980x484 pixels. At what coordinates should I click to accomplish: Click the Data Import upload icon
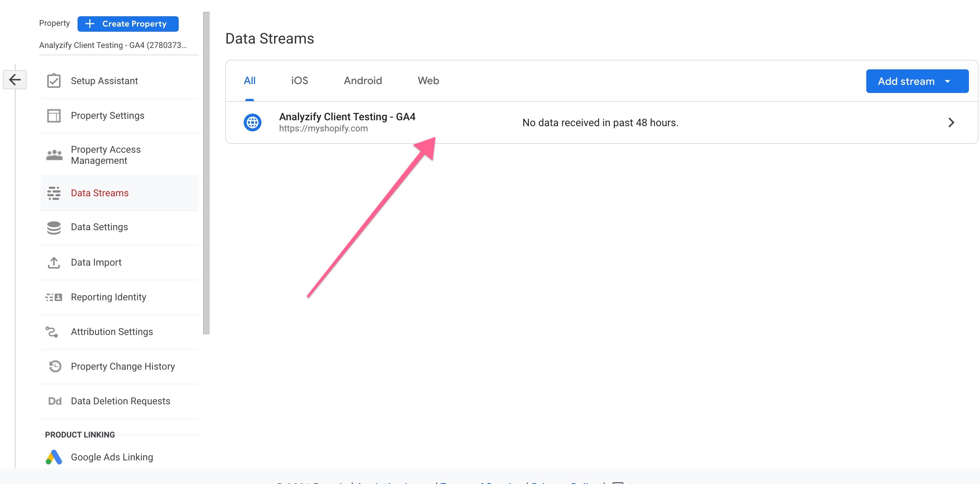(x=54, y=262)
